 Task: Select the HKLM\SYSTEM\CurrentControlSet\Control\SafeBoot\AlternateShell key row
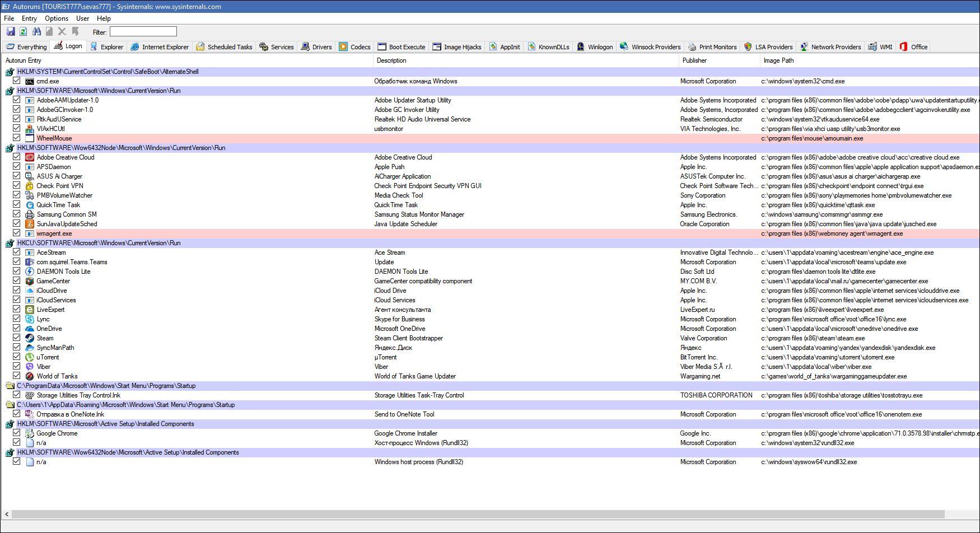coord(491,72)
